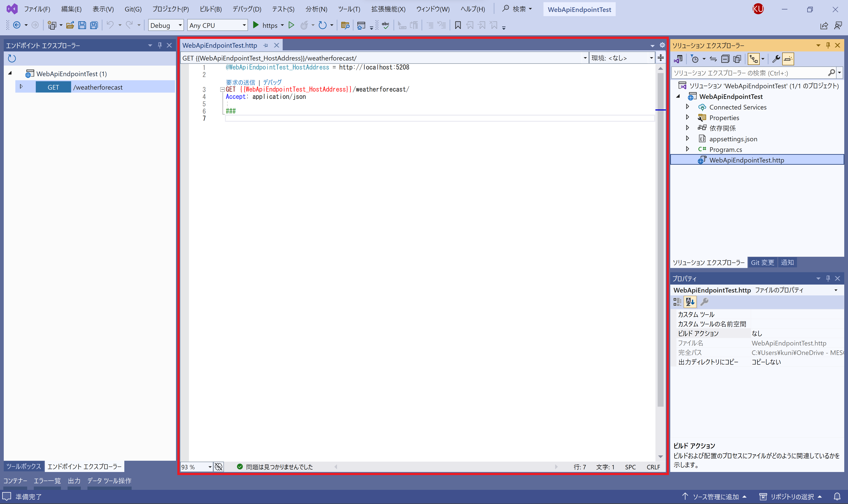Open the request navigation dropdown in the editor

pyautogui.click(x=384, y=58)
